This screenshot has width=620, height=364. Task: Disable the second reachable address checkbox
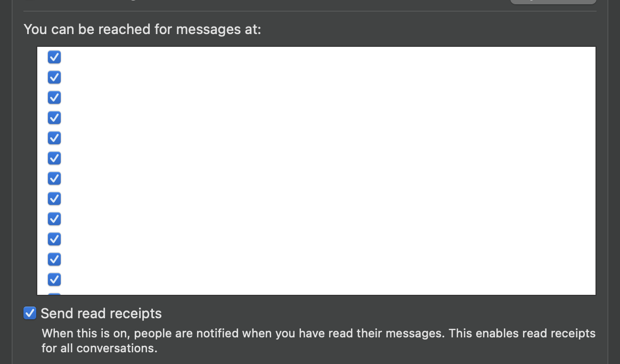tap(54, 77)
